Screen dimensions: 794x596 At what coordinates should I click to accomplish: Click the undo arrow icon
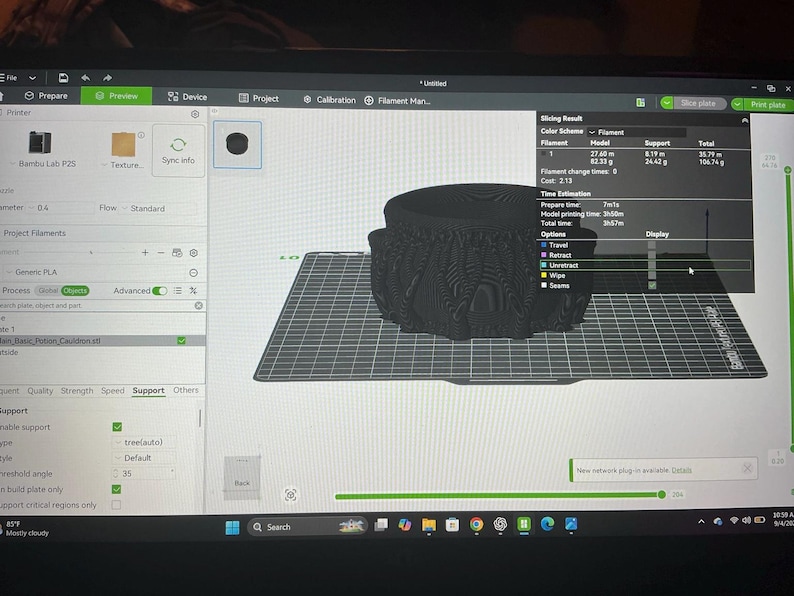pyautogui.click(x=86, y=77)
